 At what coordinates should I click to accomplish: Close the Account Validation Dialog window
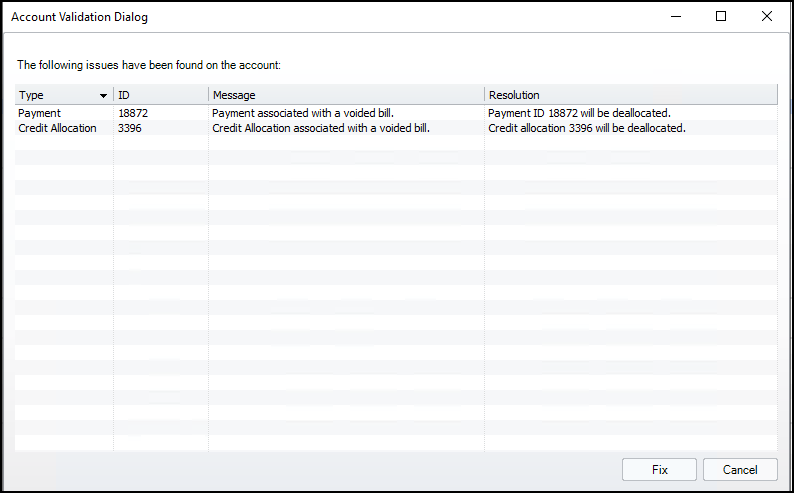[766, 17]
